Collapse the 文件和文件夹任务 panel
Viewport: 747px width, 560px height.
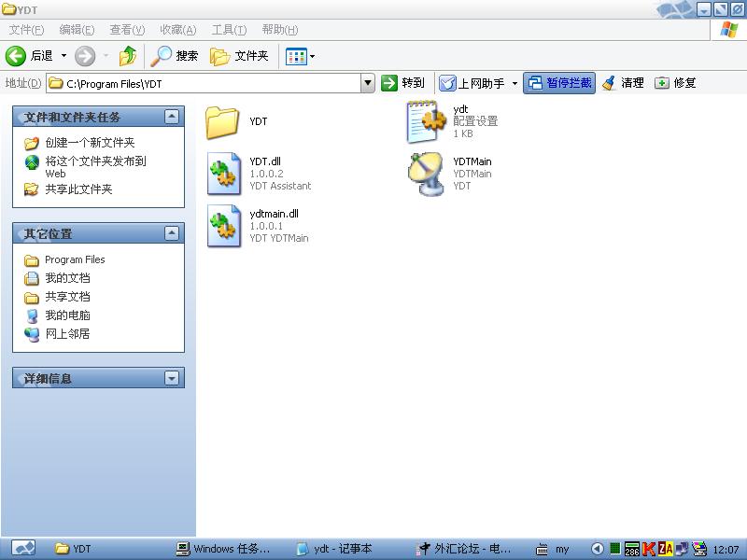(172, 117)
